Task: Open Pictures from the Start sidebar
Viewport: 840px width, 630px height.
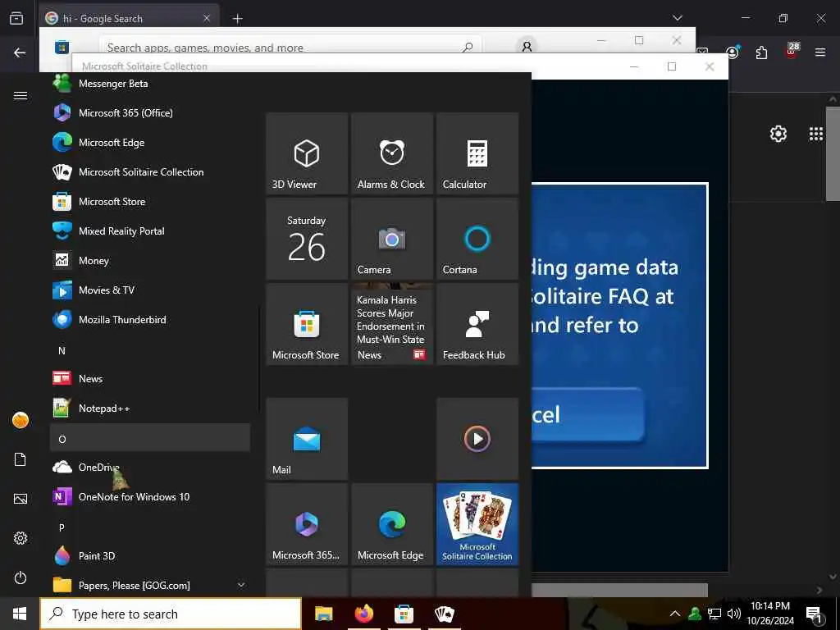Action: tap(21, 499)
